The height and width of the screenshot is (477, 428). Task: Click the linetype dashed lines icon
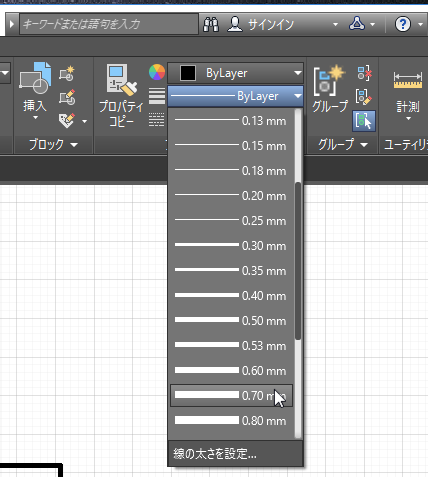157,120
